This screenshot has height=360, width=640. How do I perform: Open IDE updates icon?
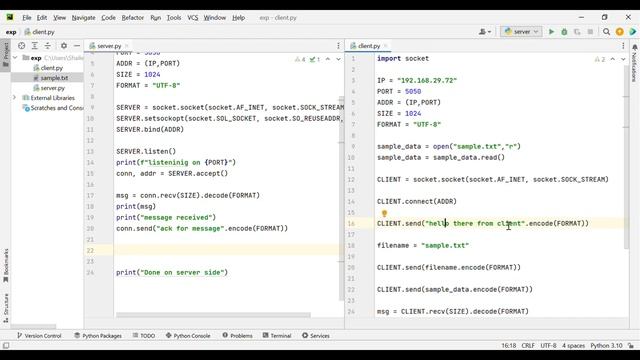pyautogui.click(x=620, y=31)
